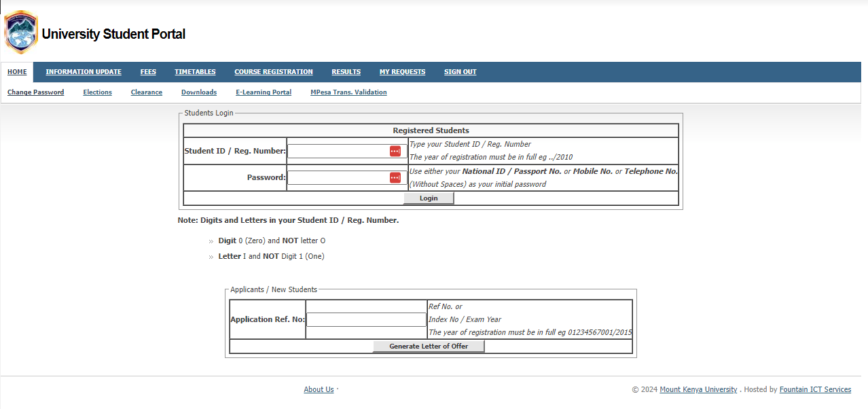Go to the Downloads page
The width and height of the screenshot is (868, 409).
tap(198, 92)
